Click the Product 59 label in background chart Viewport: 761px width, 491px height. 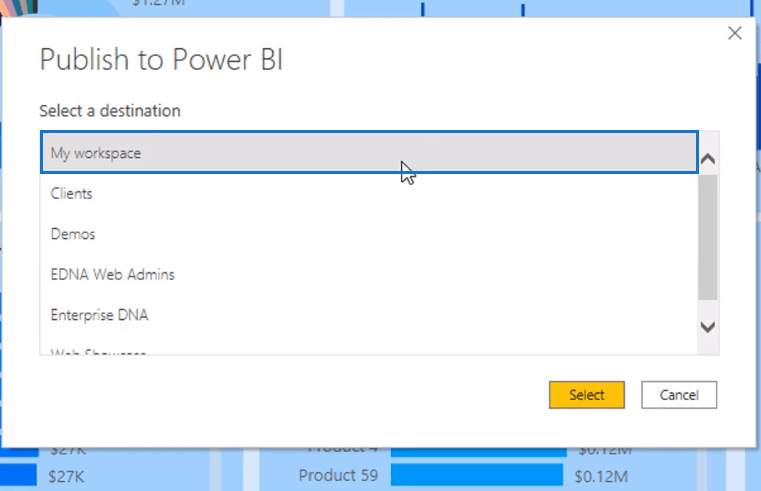point(338,475)
